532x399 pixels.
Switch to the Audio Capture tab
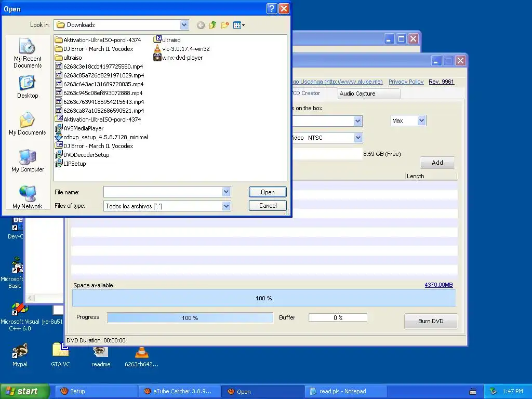(x=369, y=94)
